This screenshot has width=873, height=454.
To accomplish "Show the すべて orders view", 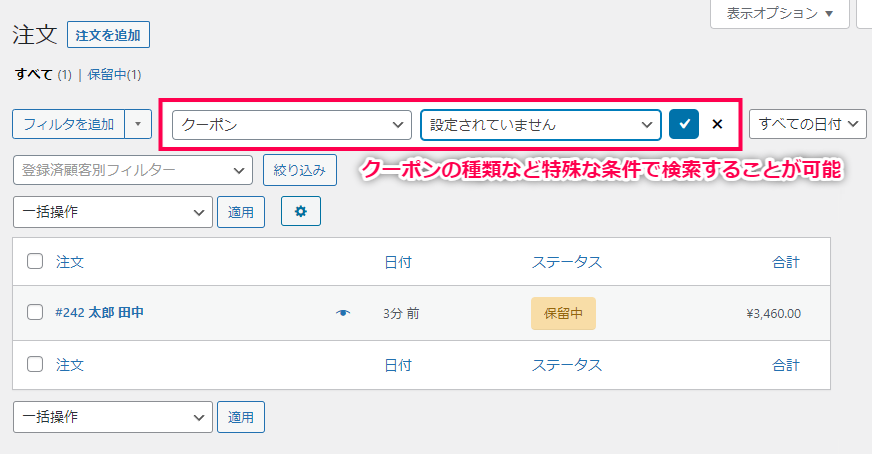I will (33, 75).
